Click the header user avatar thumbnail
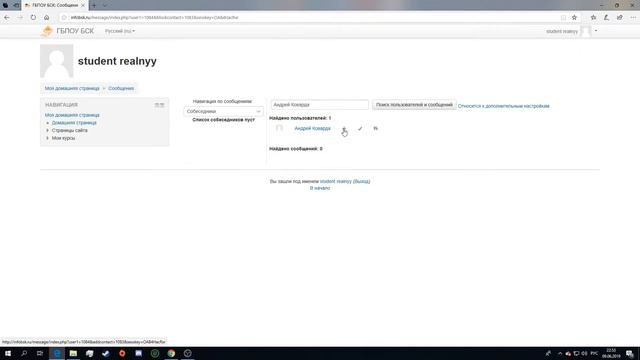 tap(586, 31)
